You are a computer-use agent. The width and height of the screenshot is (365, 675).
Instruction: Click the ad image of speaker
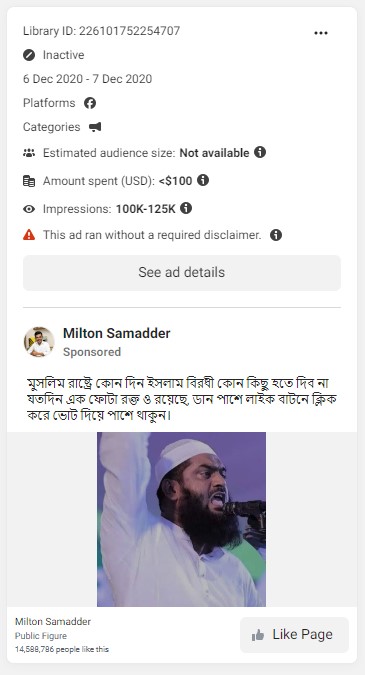click(181, 519)
